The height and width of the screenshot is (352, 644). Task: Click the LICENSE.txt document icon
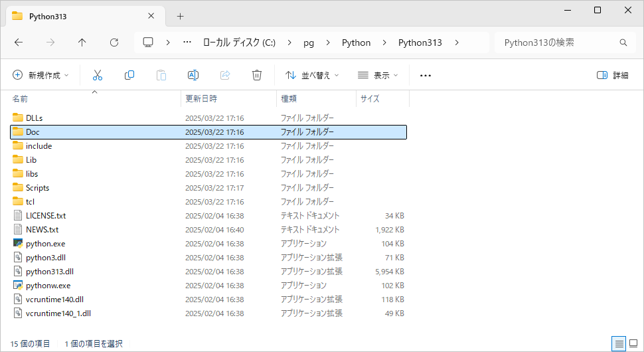18,215
